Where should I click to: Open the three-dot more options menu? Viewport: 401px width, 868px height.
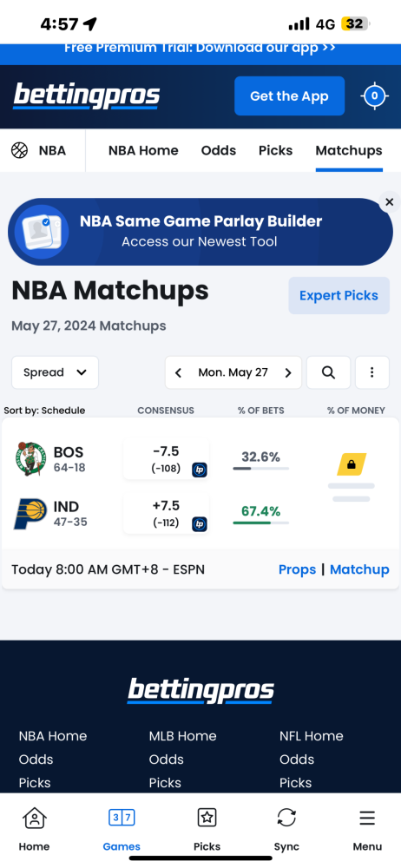pyautogui.click(x=371, y=372)
